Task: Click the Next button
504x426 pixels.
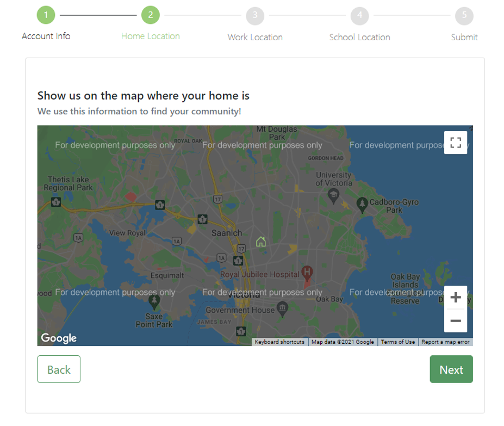Action: 451,369
